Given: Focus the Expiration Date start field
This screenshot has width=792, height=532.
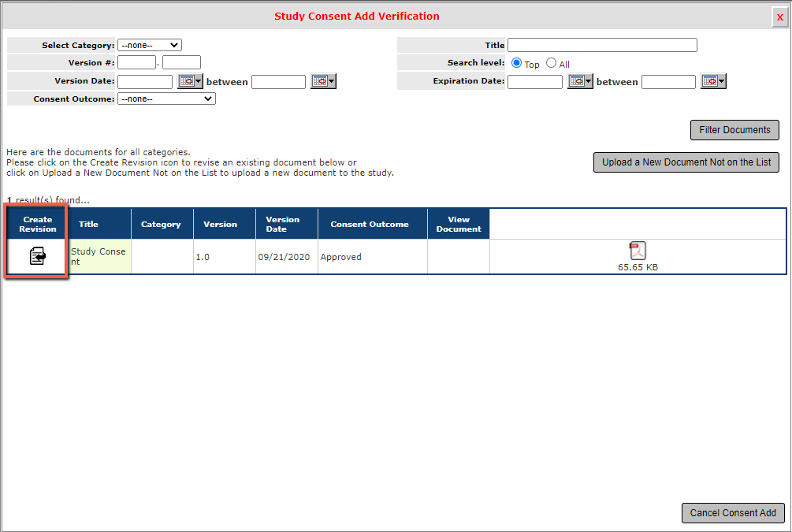Looking at the screenshot, I should pos(535,81).
